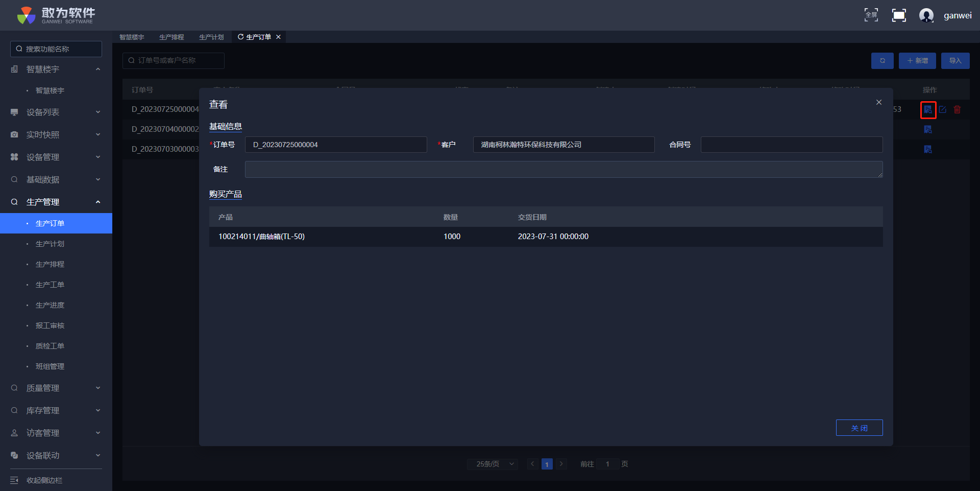View details of order D_20230704000002
Viewport: 980px width, 491px height.
(x=928, y=130)
